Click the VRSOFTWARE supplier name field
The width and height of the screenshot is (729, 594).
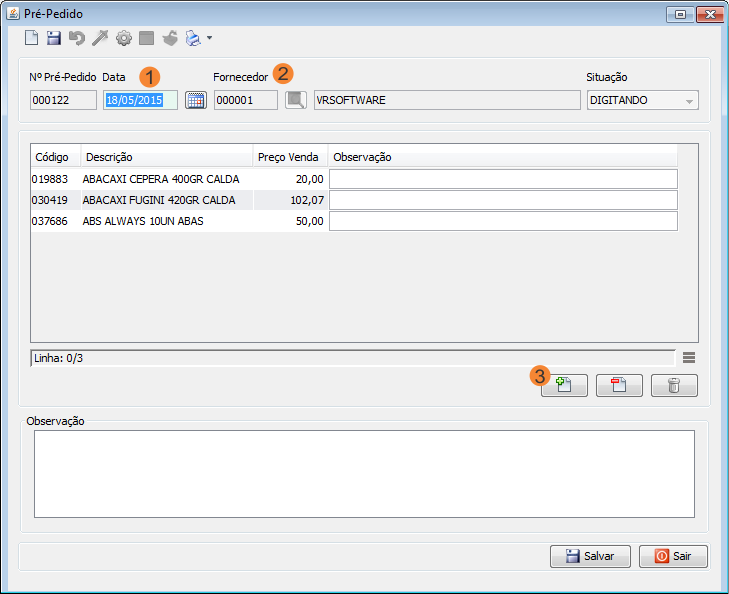point(447,100)
